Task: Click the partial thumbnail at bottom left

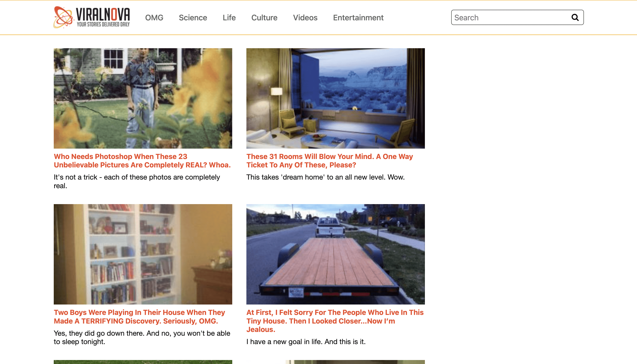Action: 143,362
